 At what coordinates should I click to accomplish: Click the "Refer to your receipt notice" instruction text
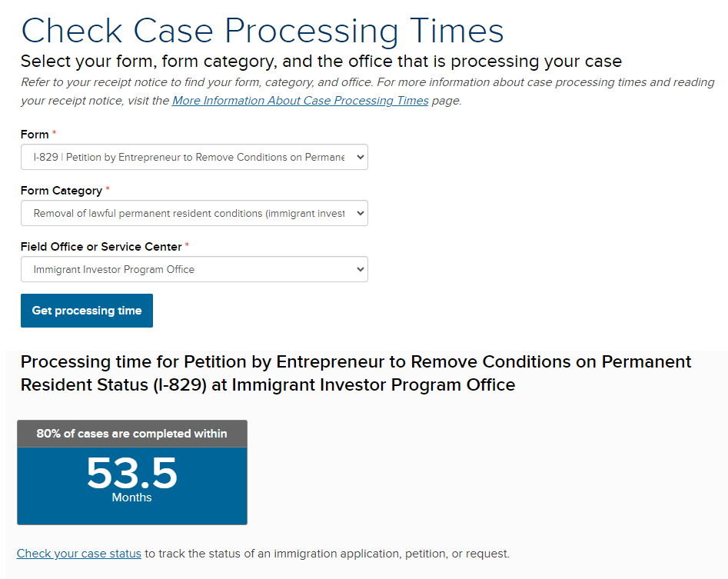tap(367, 82)
